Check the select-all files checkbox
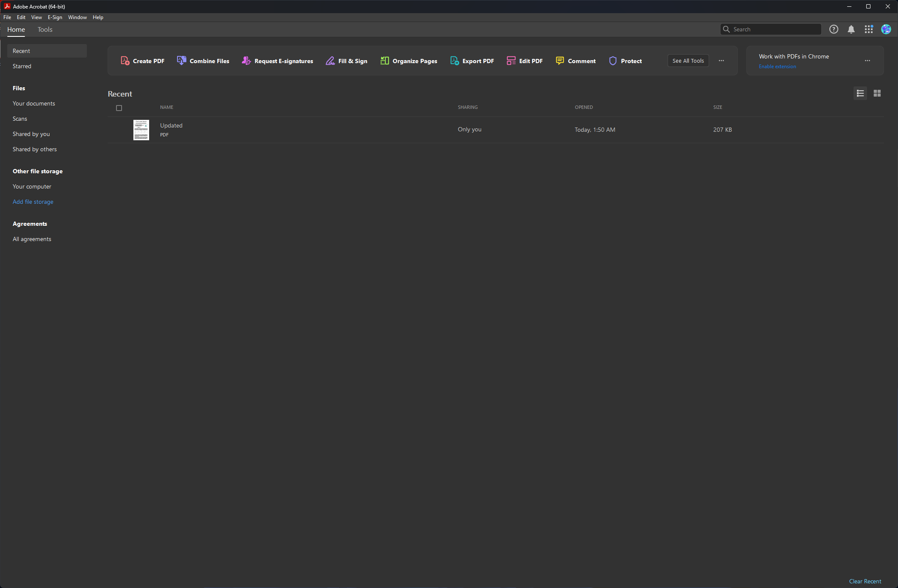898x588 pixels. 119,108
